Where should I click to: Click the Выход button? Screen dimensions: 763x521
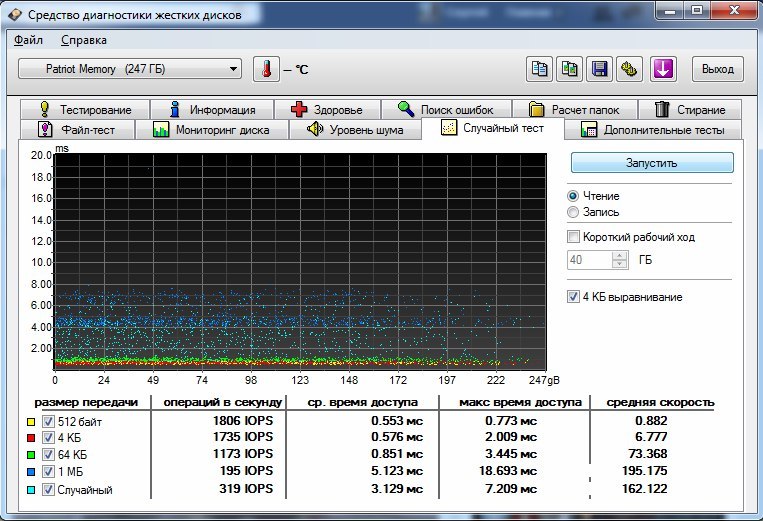point(717,69)
